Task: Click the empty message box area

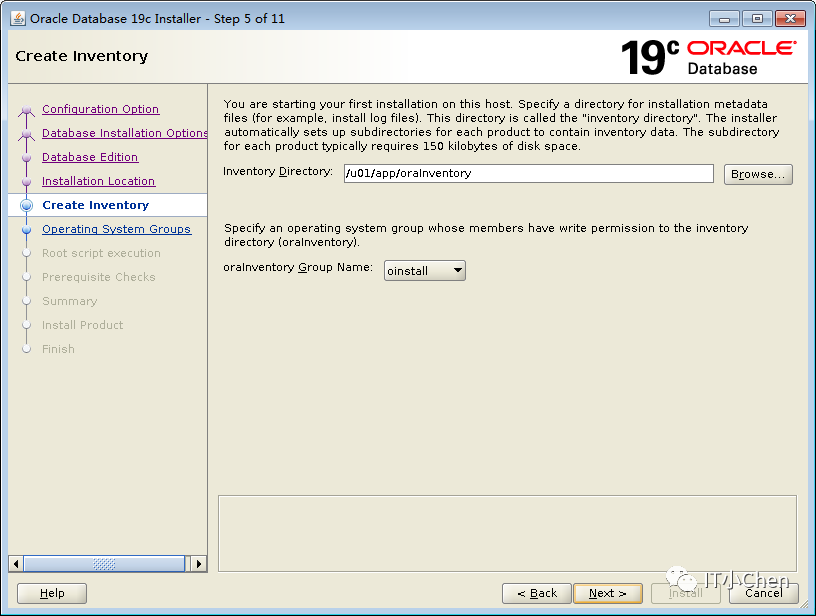Action: click(507, 534)
